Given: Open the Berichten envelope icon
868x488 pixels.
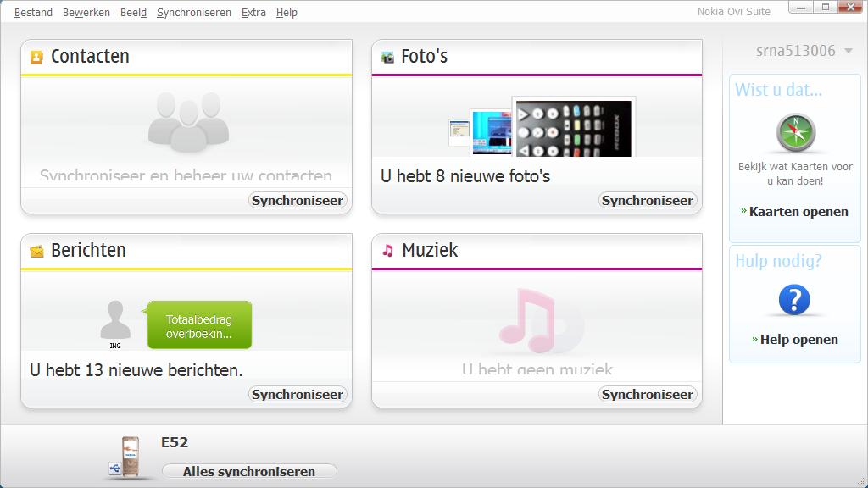Looking at the screenshot, I should pos(36,251).
